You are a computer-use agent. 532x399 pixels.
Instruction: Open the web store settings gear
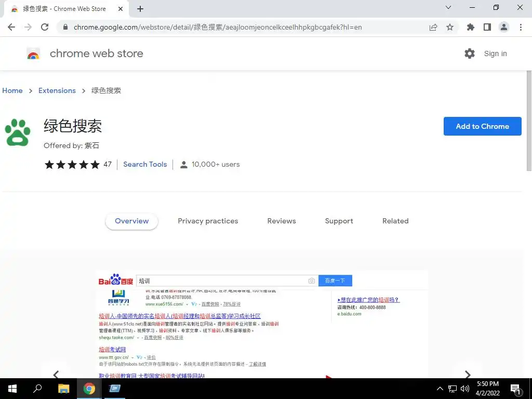coord(470,54)
